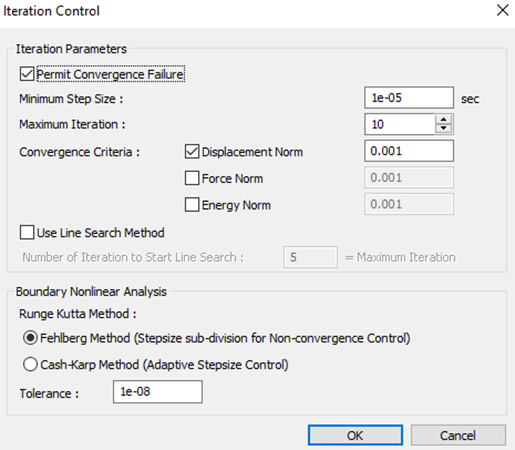Viewport: 515px width, 450px height.
Task: Click the Displacement Norm value field
Action: coord(409,151)
